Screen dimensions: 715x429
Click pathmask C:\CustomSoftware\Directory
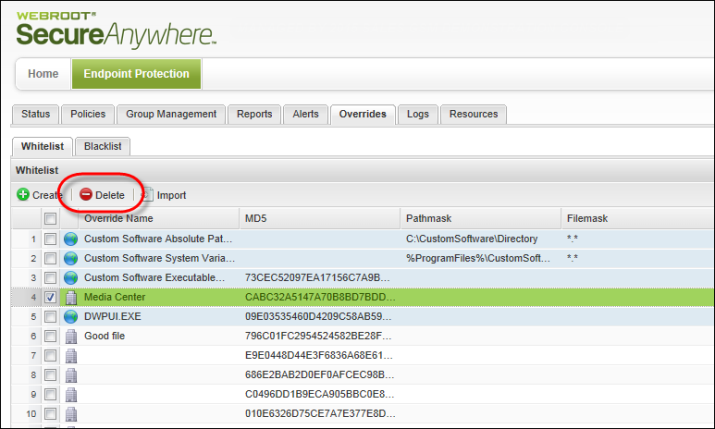point(471,239)
